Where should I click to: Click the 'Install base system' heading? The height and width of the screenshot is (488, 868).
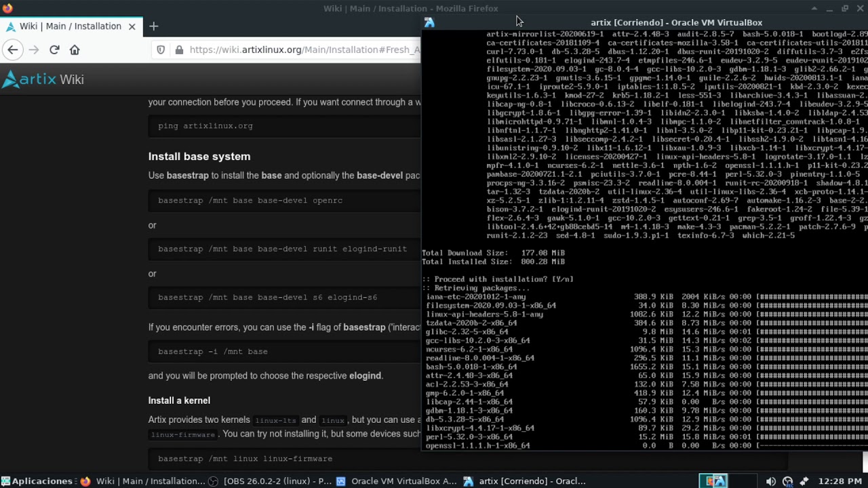pos(199,157)
